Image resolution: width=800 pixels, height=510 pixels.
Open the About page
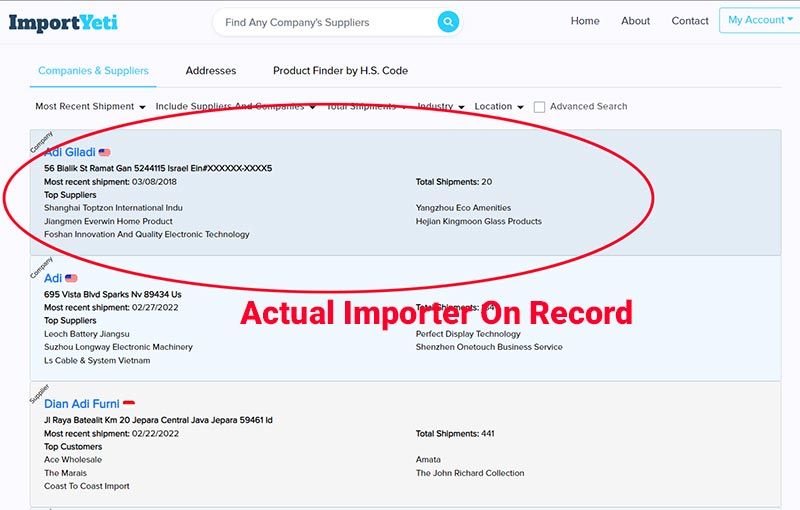coord(635,21)
